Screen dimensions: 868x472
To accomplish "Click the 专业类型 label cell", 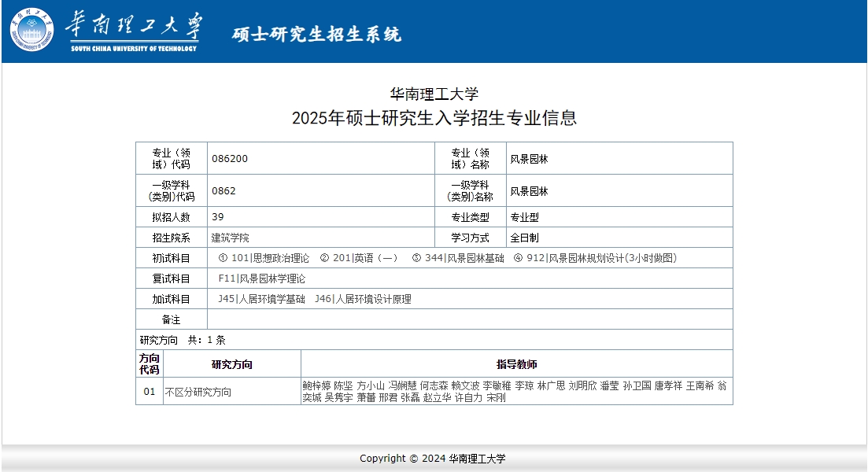I will tap(471, 217).
